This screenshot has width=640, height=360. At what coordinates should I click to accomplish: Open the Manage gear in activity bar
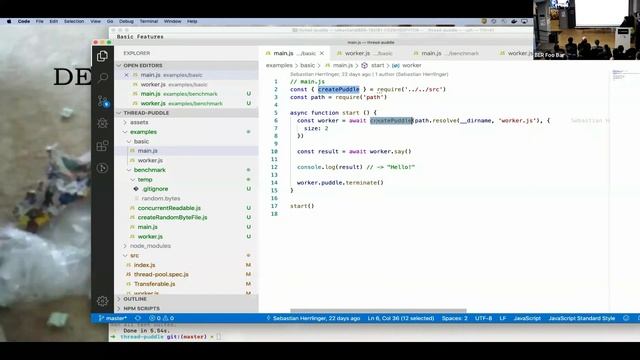(102, 301)
